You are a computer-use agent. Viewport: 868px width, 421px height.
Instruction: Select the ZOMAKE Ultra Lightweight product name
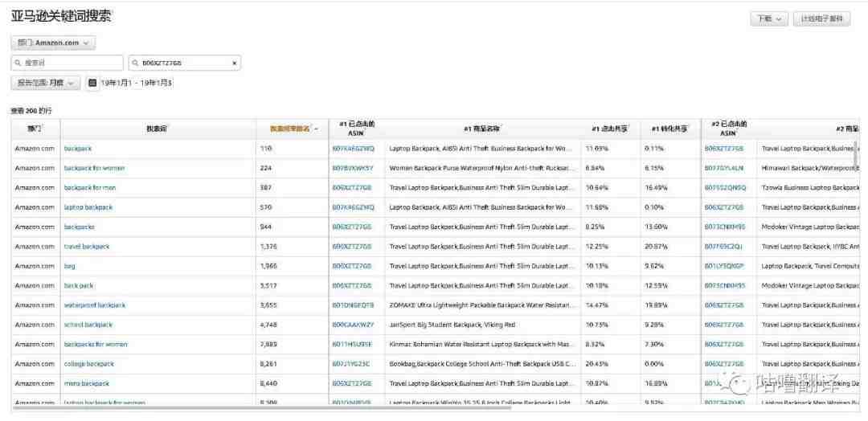tap(481, 305)
